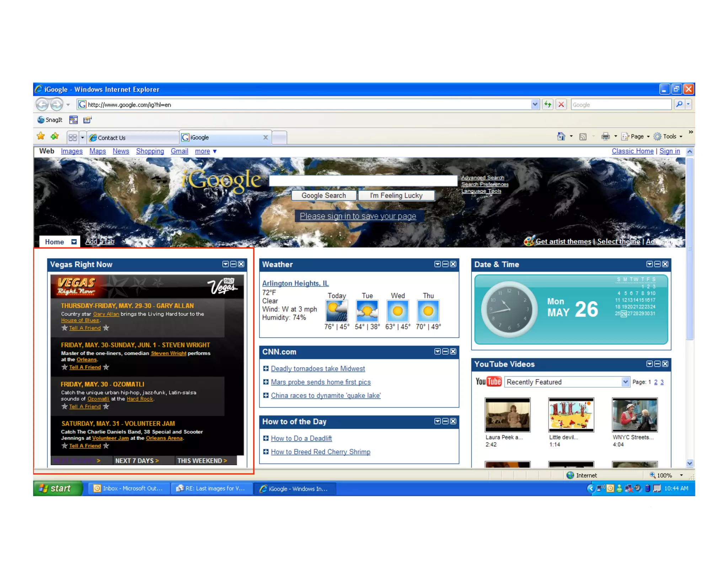Click the Refresh page icon
Viewport: 728px width, 562px height.
click(x=547, y=104)
